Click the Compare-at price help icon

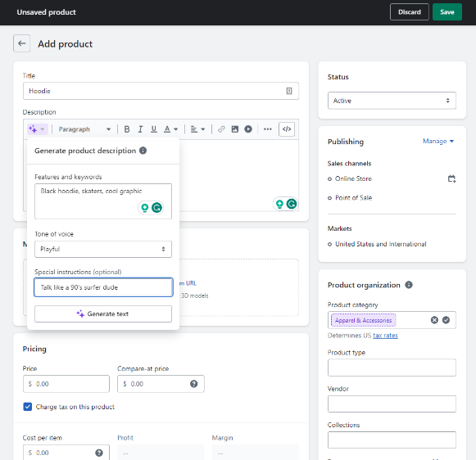(x=193, y=384)
